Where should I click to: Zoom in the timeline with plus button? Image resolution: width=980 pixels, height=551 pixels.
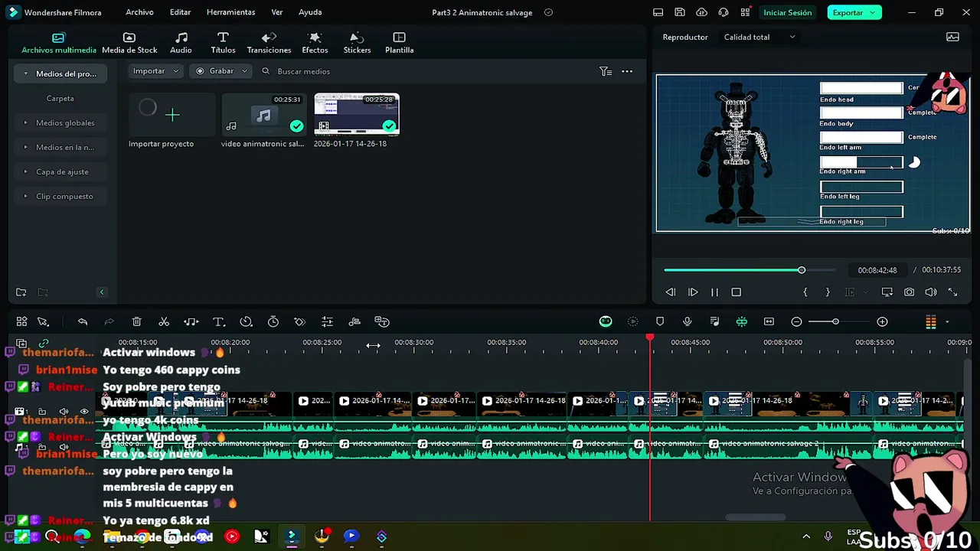(882, 322)
